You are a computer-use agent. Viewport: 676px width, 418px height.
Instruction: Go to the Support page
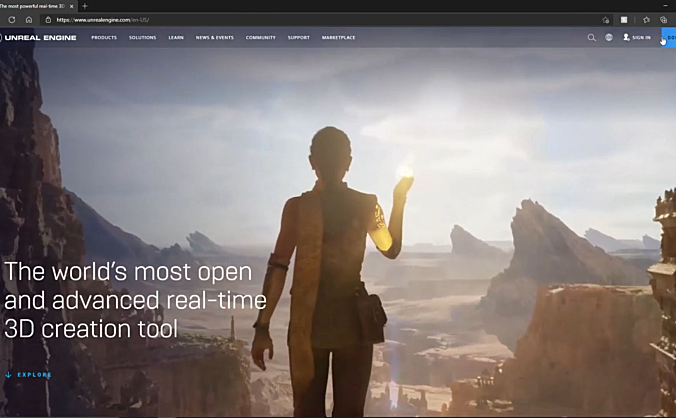click(298, 38)
